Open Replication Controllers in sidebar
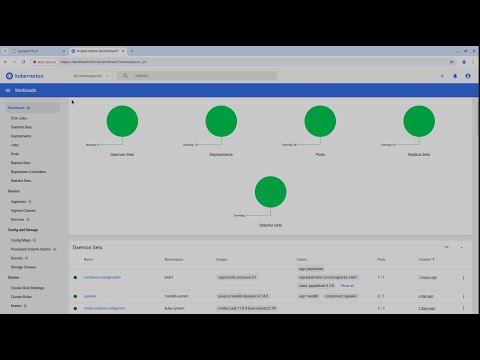480x360 pixels. (x=28, y=172)
